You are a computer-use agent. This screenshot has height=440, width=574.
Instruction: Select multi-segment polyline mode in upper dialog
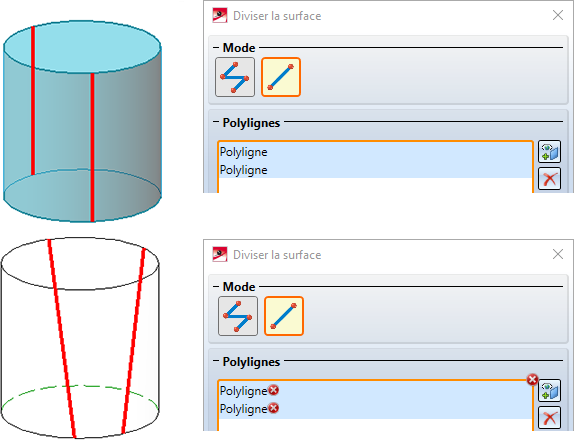(235, 77)
